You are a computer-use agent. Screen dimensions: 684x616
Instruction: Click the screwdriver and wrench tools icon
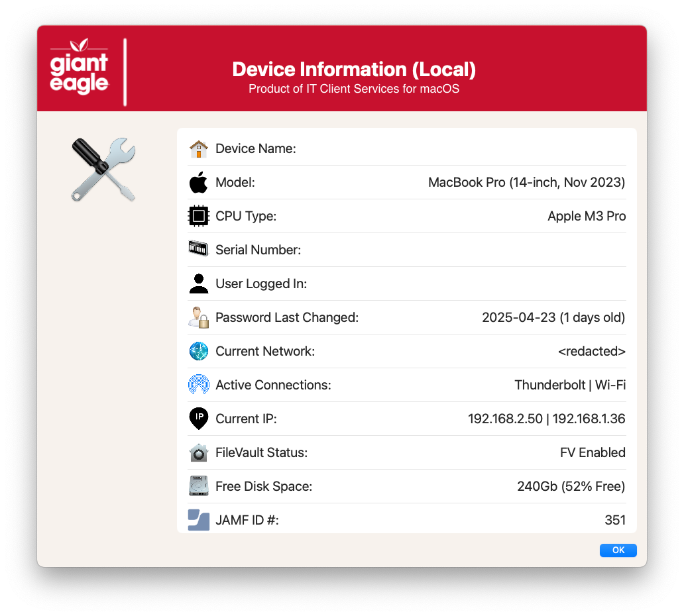point(103,170)
